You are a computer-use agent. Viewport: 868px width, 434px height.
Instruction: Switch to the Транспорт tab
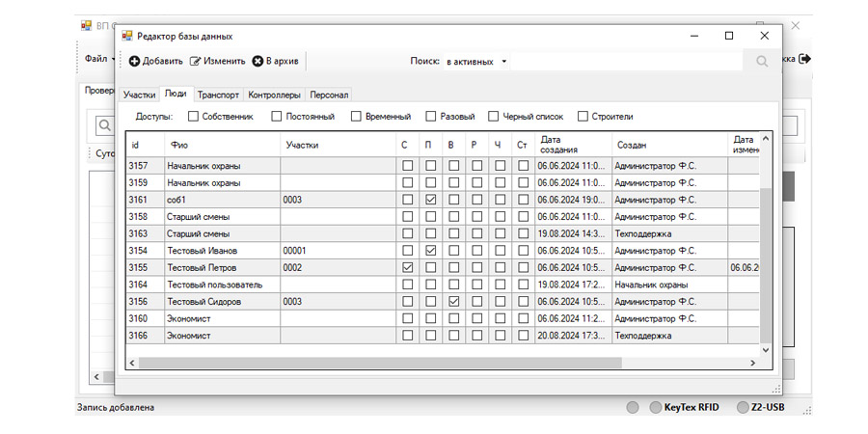pos(218,95)
